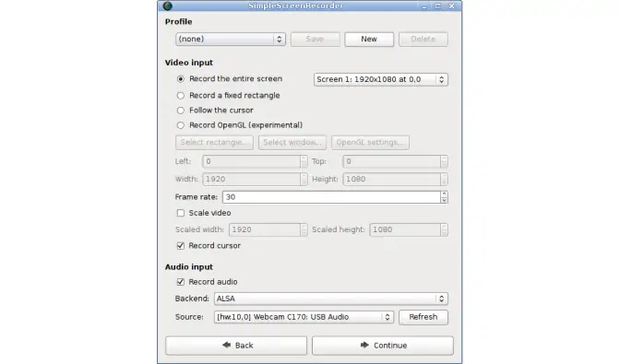Open the OpenGL settings... button
Viewport: 620px width, 364px height.
[370, 143]
